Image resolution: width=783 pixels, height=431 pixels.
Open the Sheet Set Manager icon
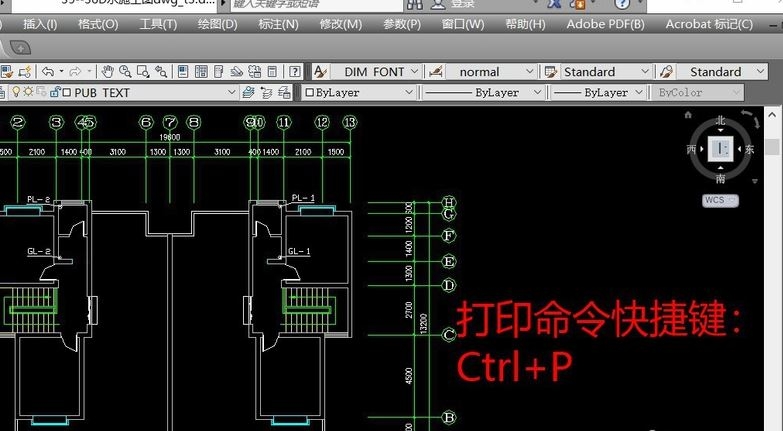click(x=237, y=72)
